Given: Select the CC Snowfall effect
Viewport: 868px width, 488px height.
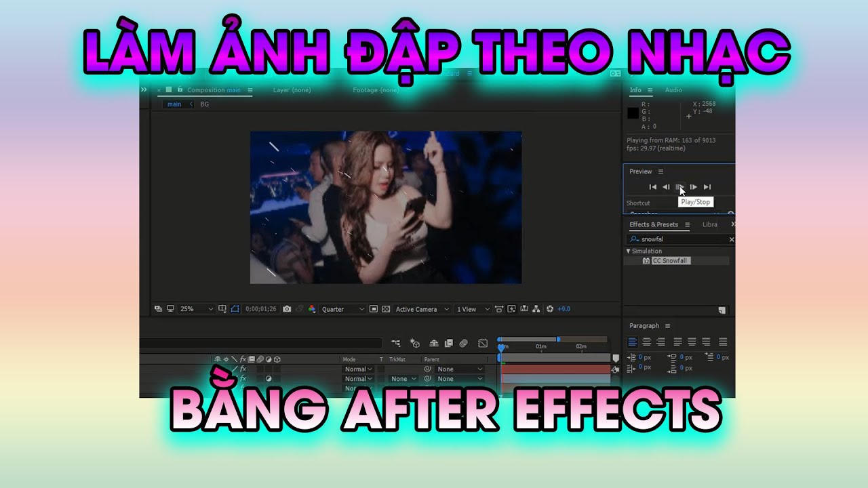Looking at the screenshot, I should [x=671, y=261].
